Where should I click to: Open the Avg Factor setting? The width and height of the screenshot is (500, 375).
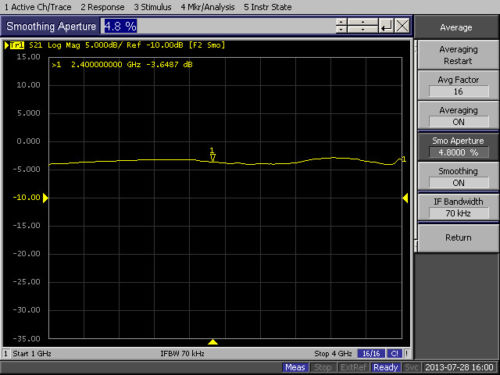(458, 85)
